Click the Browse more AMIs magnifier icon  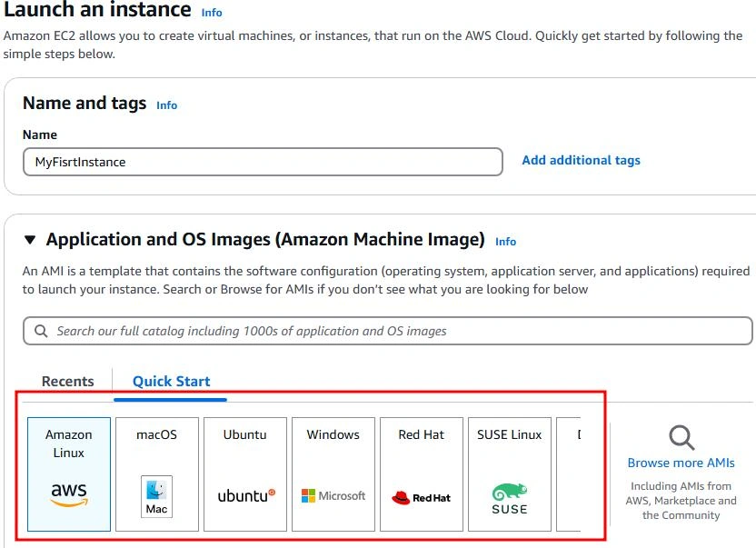[681, 437]
